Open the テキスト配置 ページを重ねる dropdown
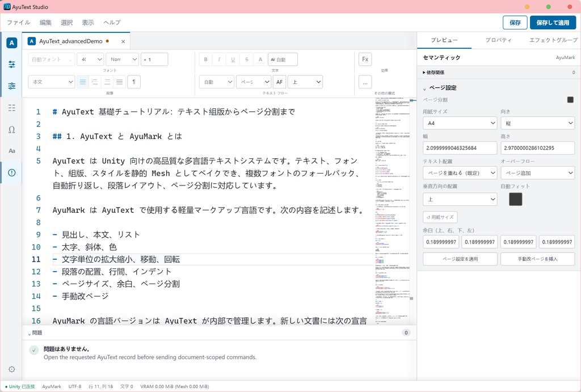Viewport: 581px width, 392px height. point(460,173)
